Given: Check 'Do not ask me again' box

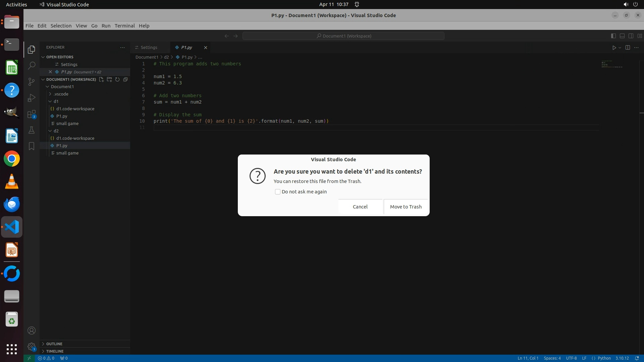Looking at the screenshot, I should [278, 192].
